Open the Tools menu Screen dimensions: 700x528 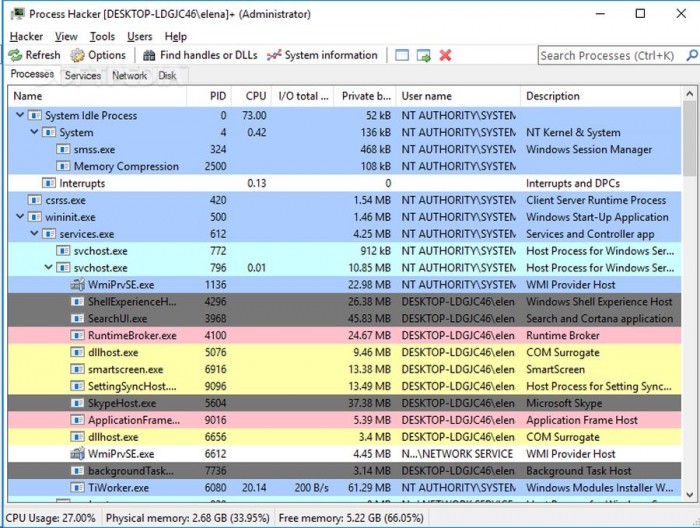102,37
